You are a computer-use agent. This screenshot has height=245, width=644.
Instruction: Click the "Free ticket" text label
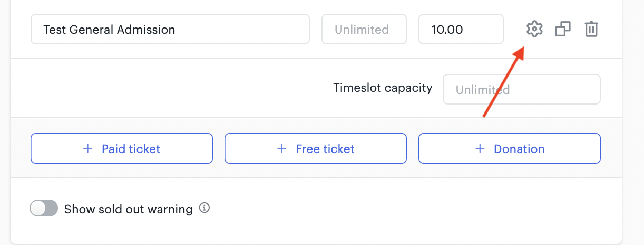325,149
